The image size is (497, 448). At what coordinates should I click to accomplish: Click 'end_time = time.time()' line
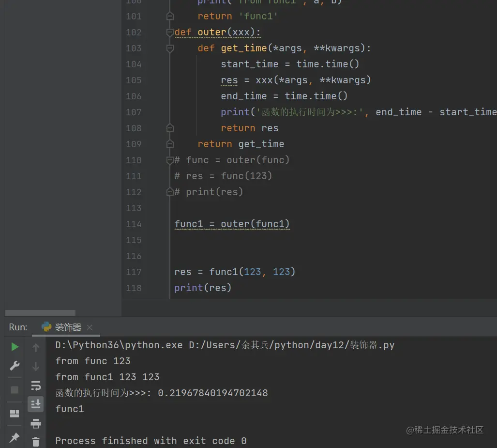pyautogui.click(x=284, y=96)
